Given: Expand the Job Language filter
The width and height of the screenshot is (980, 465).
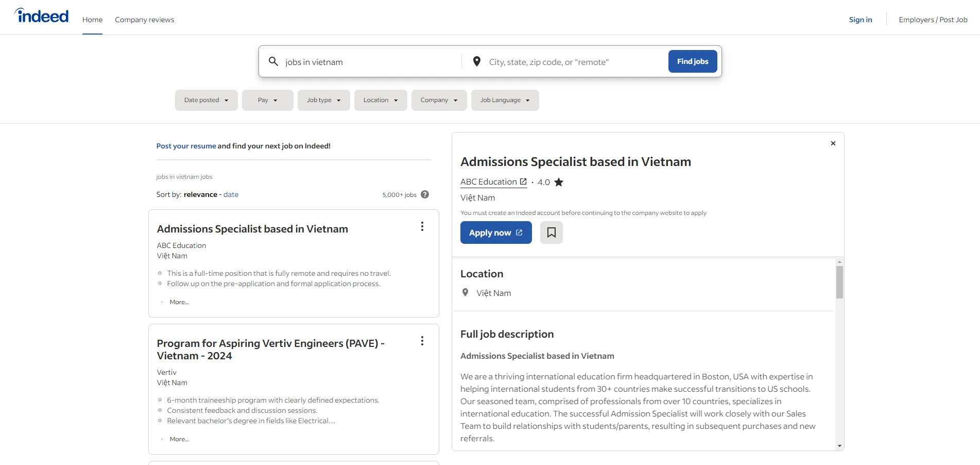Looking at the screenshot, I should pos(505,100).
